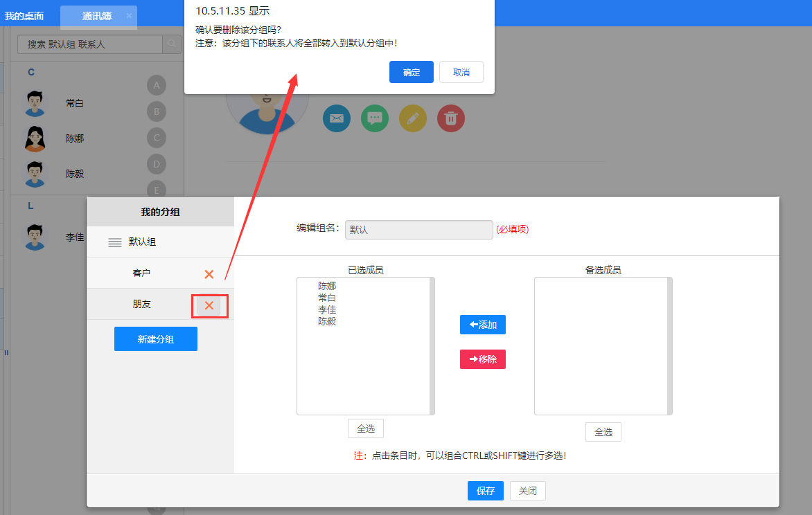Screen dimensions: 812x515
Task: Click the red 移除 button
Action: (483, 359)
